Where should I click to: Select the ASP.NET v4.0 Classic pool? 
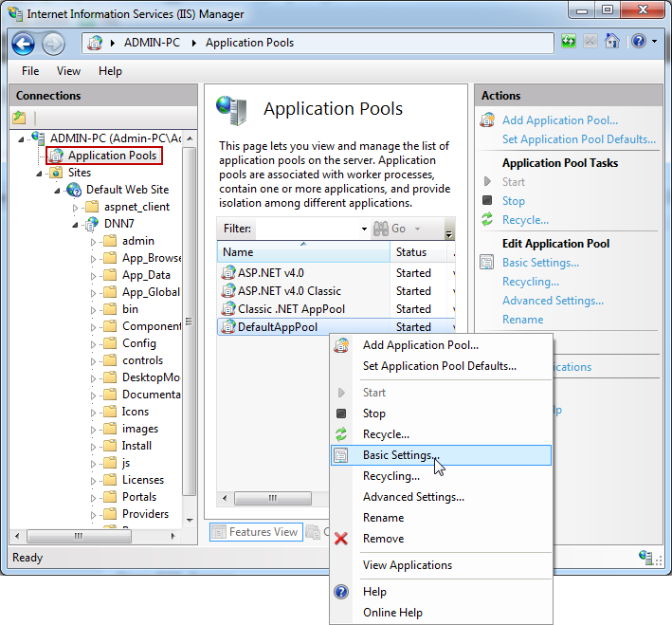click(336, 291)
